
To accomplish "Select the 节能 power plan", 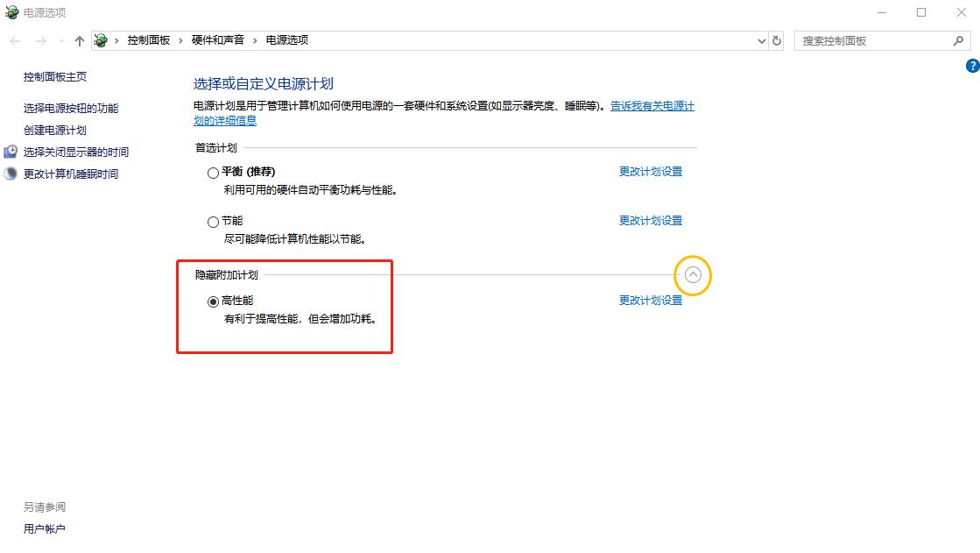I will pos(213,221).
